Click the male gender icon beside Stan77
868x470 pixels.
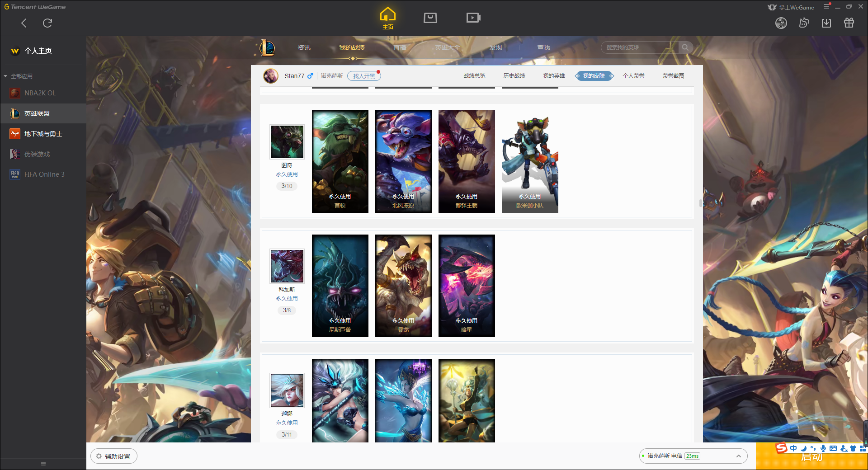(310, 76)
